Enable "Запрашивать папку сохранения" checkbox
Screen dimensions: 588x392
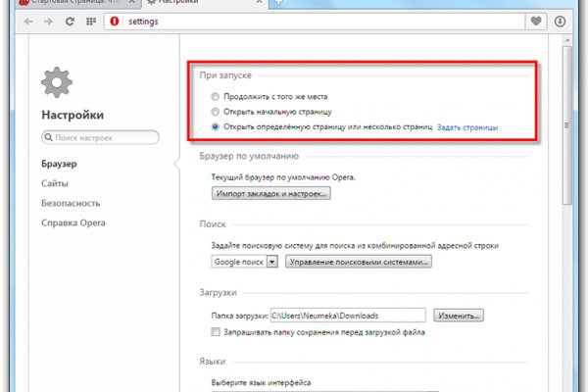[217, 332]
